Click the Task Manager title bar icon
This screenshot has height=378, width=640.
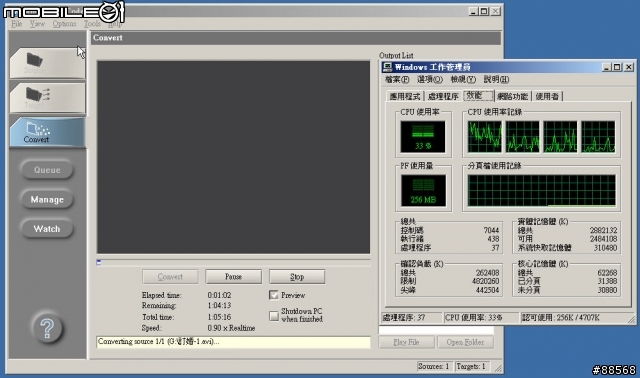pyautogui.click(x=387, y=67)
